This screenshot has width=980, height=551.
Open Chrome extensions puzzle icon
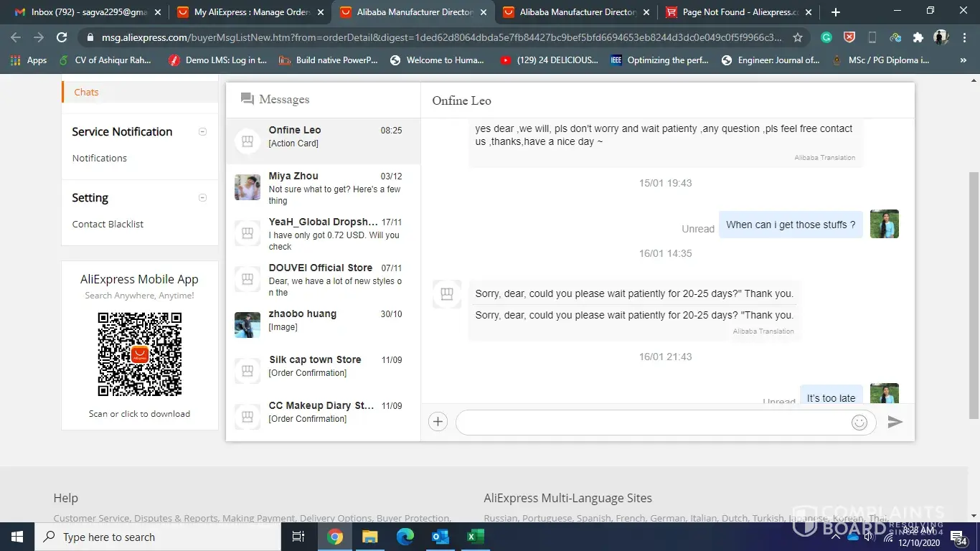(918, 37)
